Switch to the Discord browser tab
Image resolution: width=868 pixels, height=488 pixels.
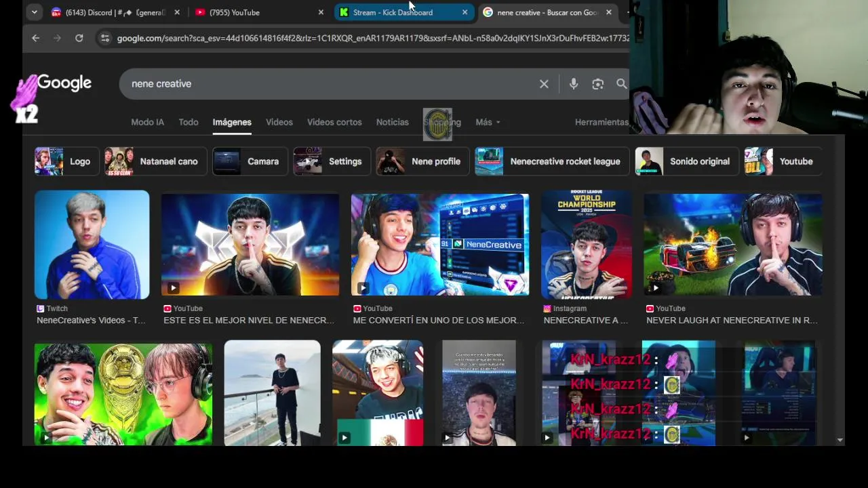point(115,12)
